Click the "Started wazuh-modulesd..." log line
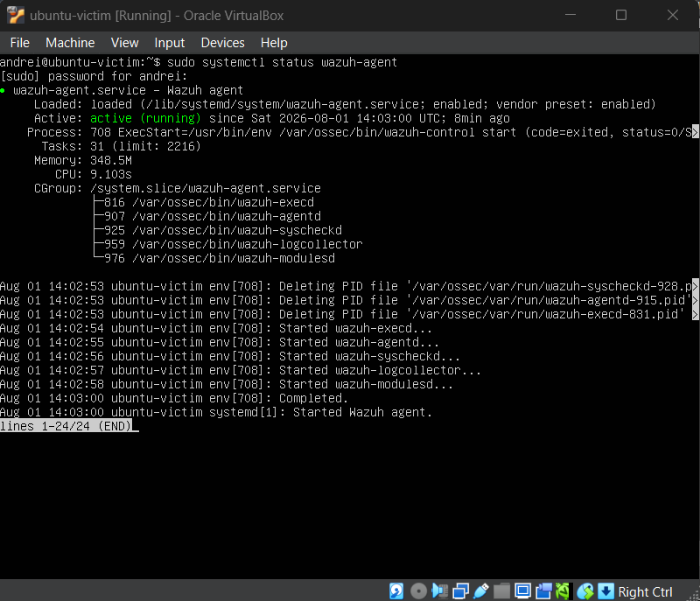Viewport: 700px width, 601px height. pos(227,384)
